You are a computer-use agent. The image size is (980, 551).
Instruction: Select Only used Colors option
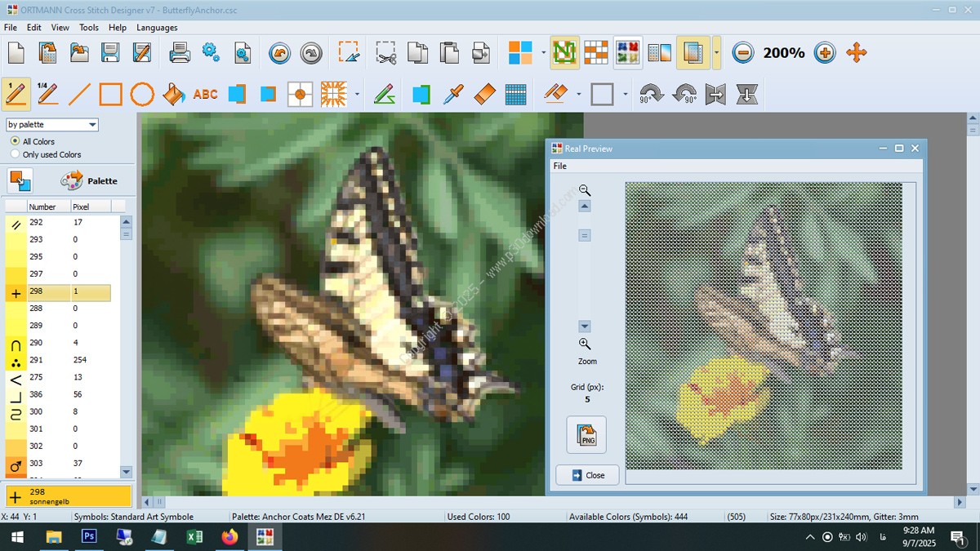[15, 154]
